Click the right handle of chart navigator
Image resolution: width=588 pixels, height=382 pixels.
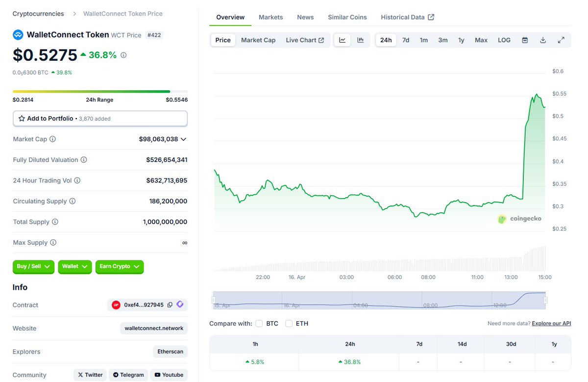545,300
